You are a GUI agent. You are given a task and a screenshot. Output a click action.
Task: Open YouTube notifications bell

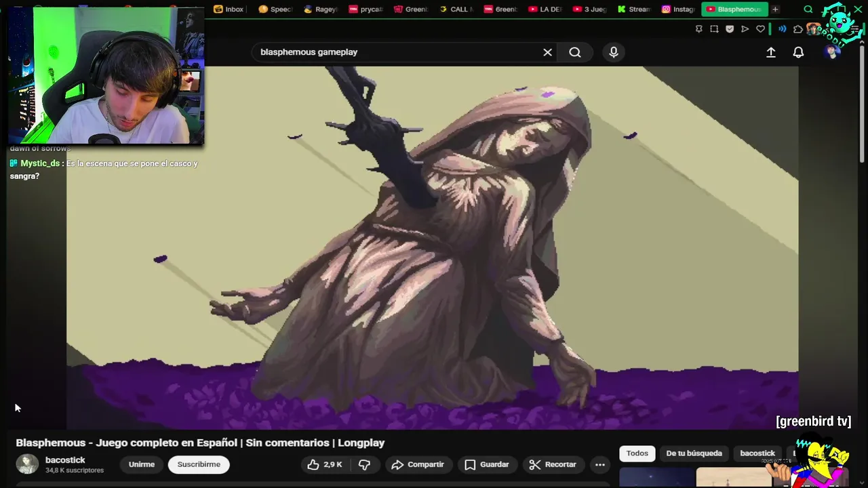pyautogui.click(x=799, y=52)
